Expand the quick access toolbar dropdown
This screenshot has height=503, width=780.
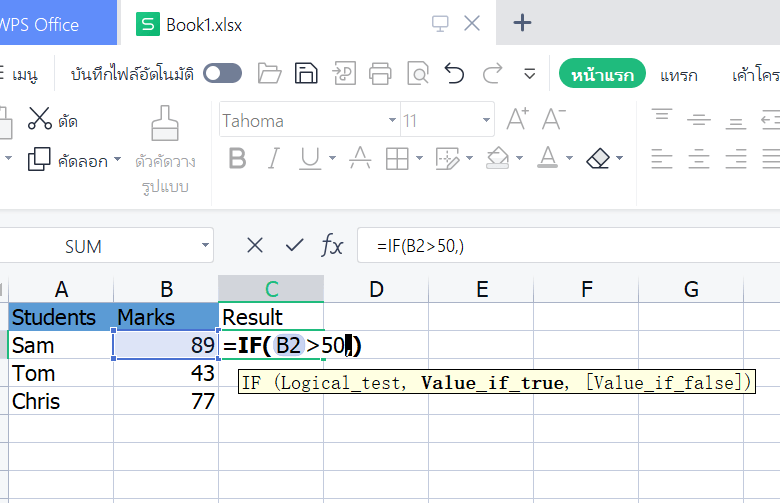click(x=530, y=74)
